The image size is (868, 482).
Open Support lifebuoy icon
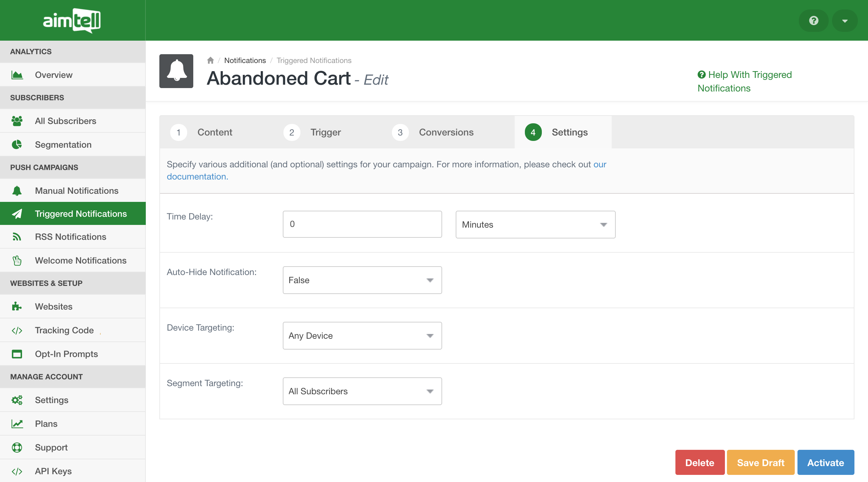(x=17, y=447)
